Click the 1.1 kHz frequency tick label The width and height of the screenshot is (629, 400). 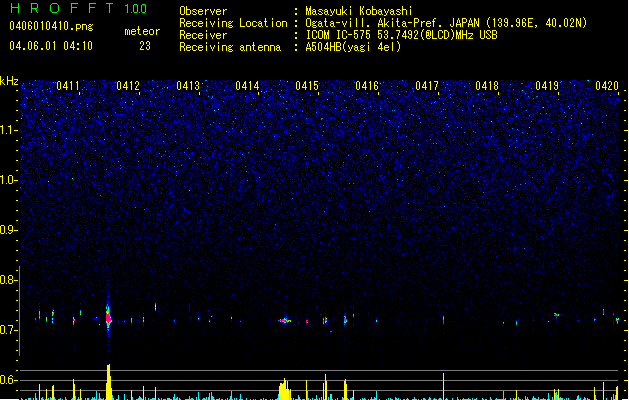(8, 130)
